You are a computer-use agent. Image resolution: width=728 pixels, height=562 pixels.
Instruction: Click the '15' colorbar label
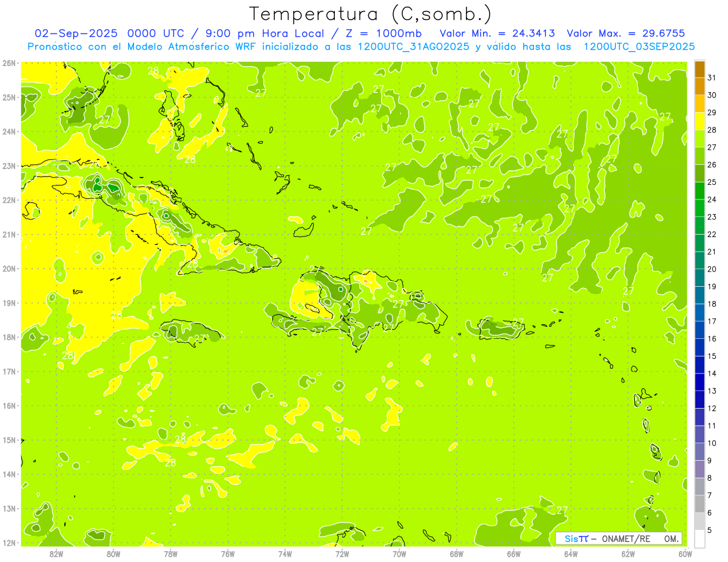(712, 356)
